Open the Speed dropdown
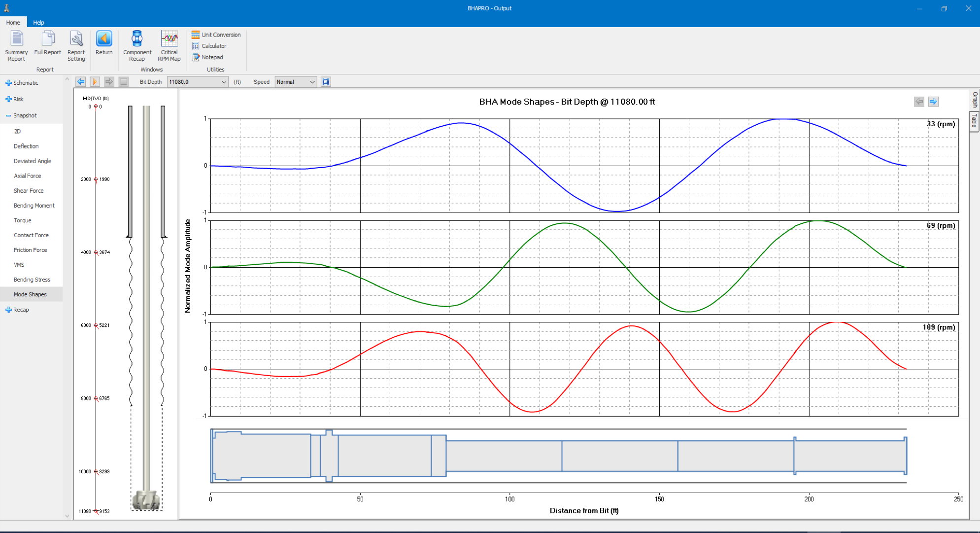 [x=312, y=82]
